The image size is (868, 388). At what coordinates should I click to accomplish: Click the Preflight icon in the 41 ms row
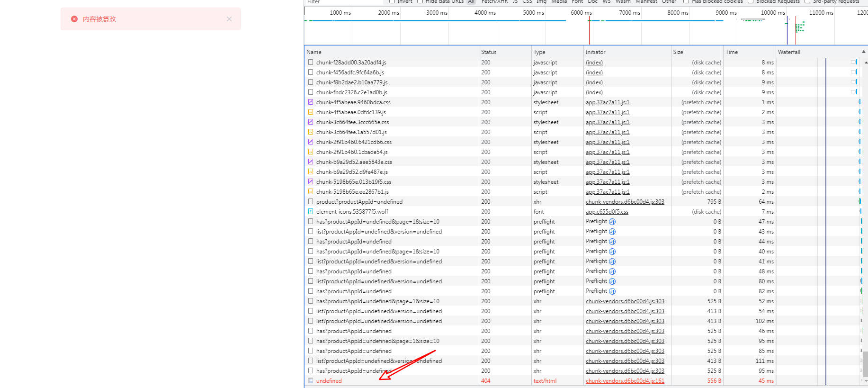[612, 262]
